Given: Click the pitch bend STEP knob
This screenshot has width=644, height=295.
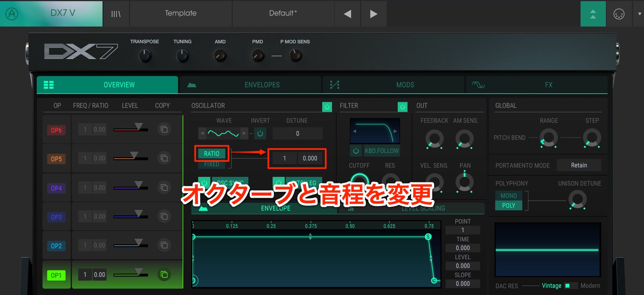Looking at the screenshot, I should (592, 138).
